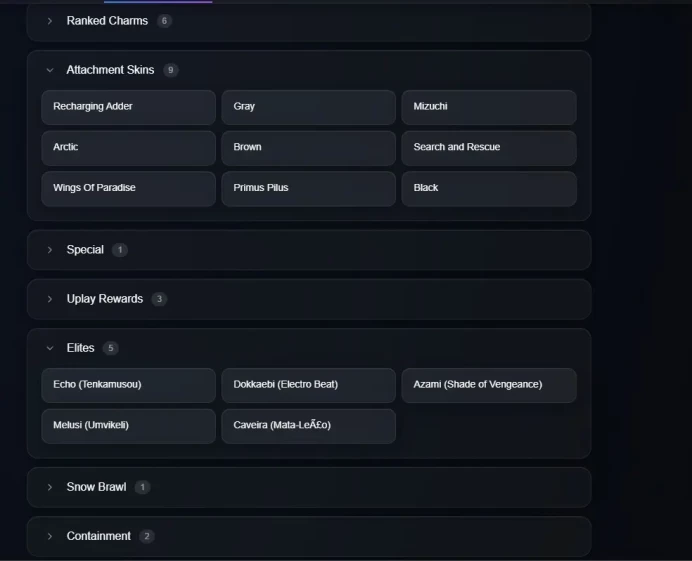
Task: Click the Uplay Rewards count badge 3
Action: (x=159, y=299)
